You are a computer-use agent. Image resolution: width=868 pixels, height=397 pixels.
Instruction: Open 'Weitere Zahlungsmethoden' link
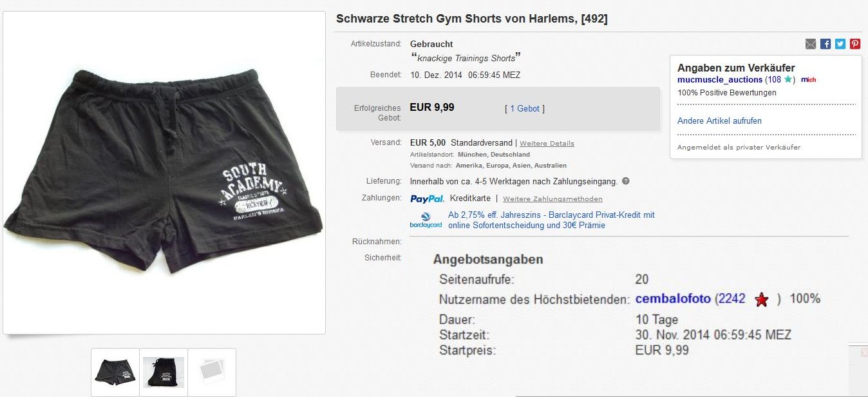pos(552,198)
